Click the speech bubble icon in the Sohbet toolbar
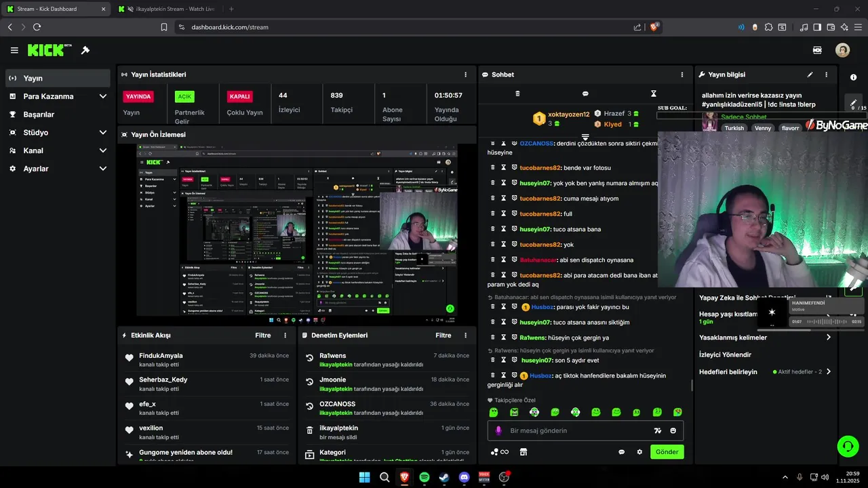The image size is (868, 488). tap(585, 94)
